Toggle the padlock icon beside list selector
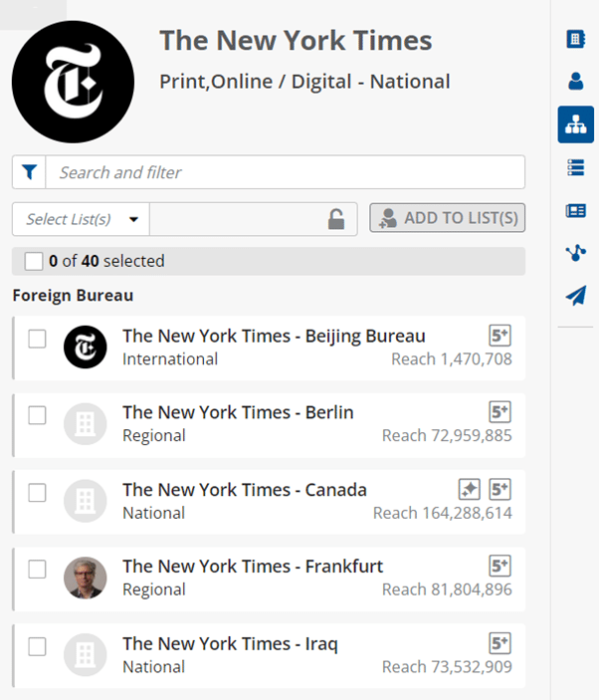This screenshot has width=599, height=700. [336, 219]
